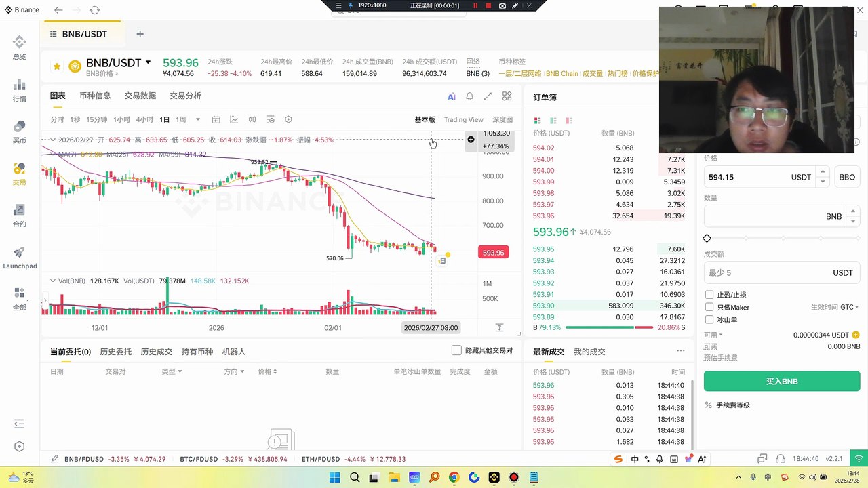
Task: Expand the 可用 balance dropdown
Action: point(713,335)
